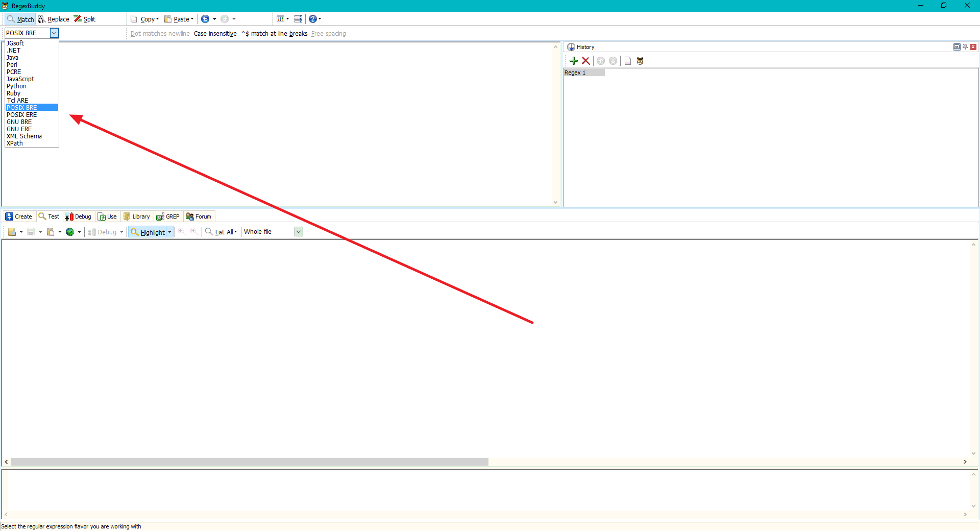Switch to the Library tab

137,216
